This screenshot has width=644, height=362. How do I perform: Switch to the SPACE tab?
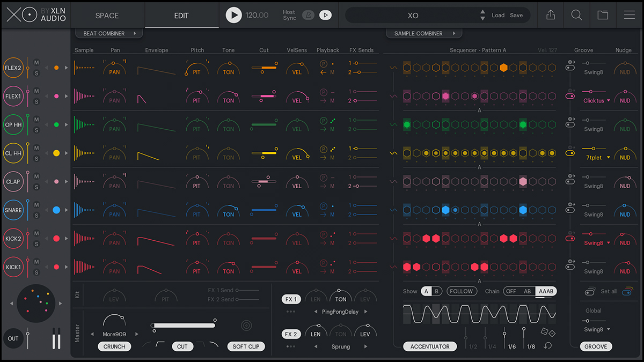pos(107,15)
